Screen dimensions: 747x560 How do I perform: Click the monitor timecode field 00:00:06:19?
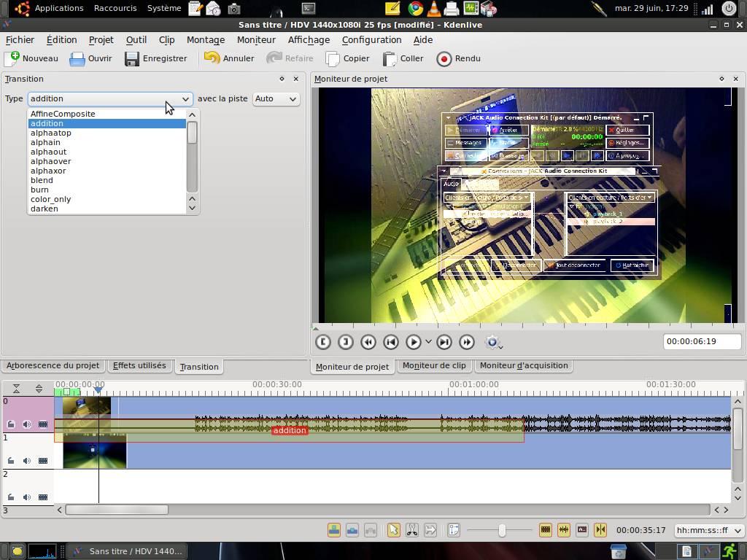pos(701,341)
